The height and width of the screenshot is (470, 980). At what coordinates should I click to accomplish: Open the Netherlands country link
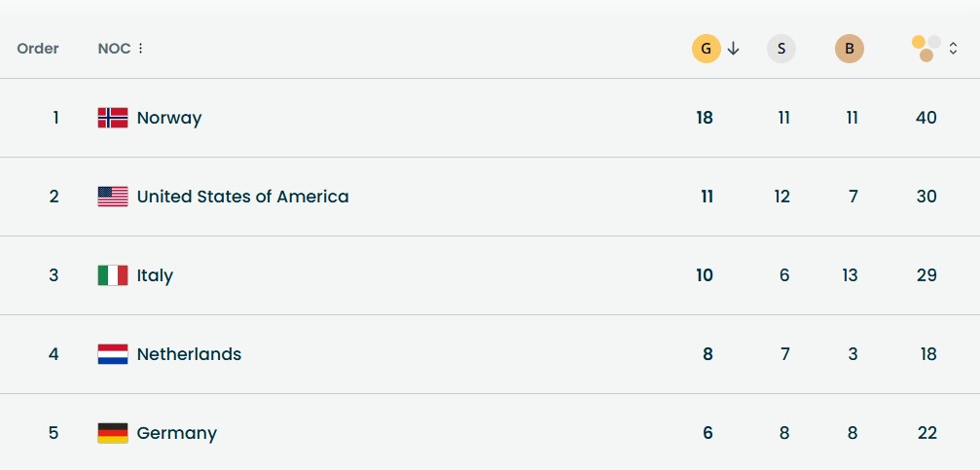(x=189, y=354)
